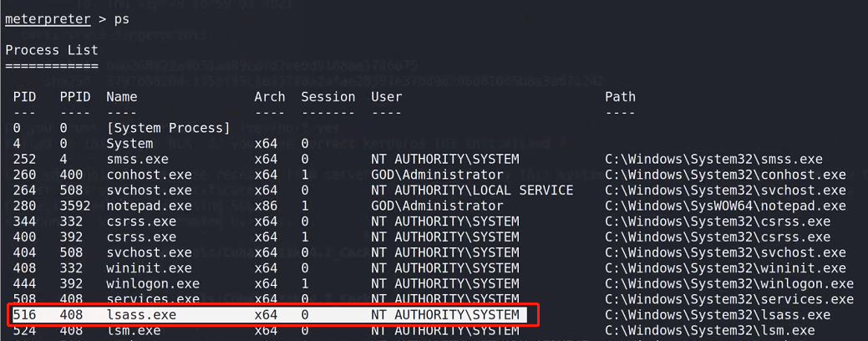Click PID value 280
Image resolution: width=868 pixels, height=341 pixels.
point(24,206)
